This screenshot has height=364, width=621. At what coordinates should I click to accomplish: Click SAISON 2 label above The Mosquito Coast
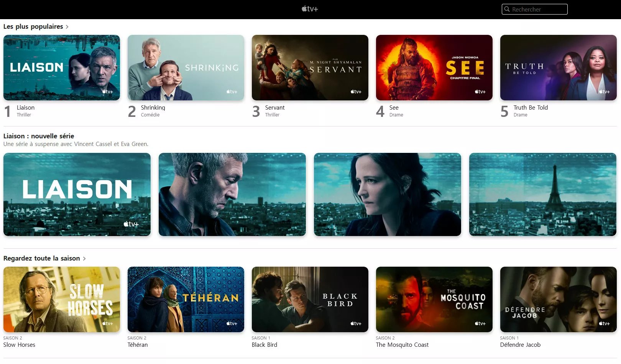tap(385, 338)
